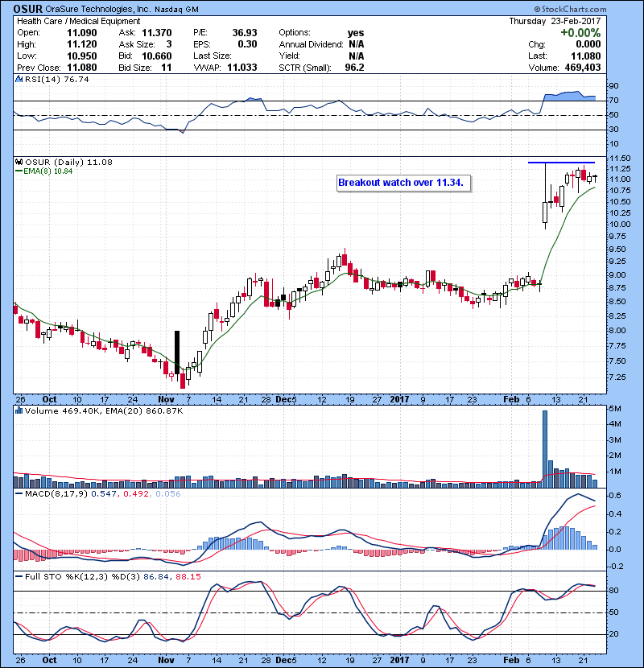This screenshot has height=668, width=644.
Task: Click the Chg value 0.000
Action: click(588, 44)
